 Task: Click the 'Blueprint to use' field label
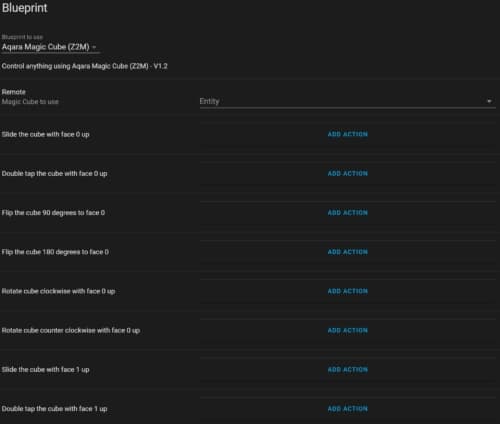22,37
